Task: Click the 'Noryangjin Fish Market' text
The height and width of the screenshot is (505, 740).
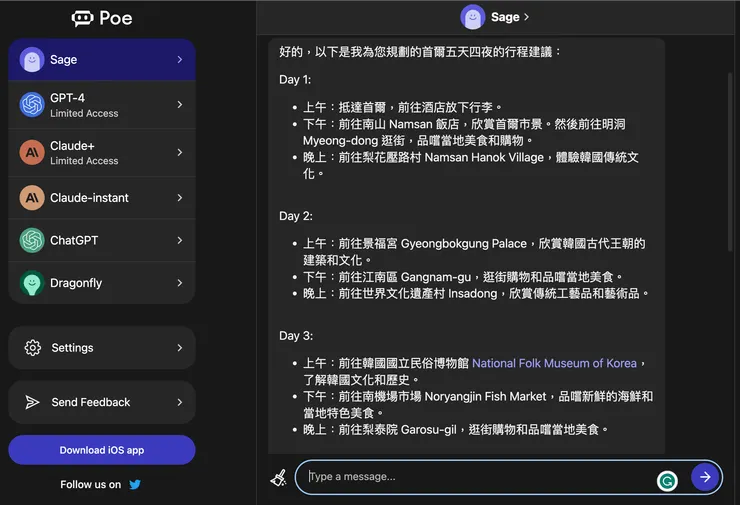Action: (485, 396)
